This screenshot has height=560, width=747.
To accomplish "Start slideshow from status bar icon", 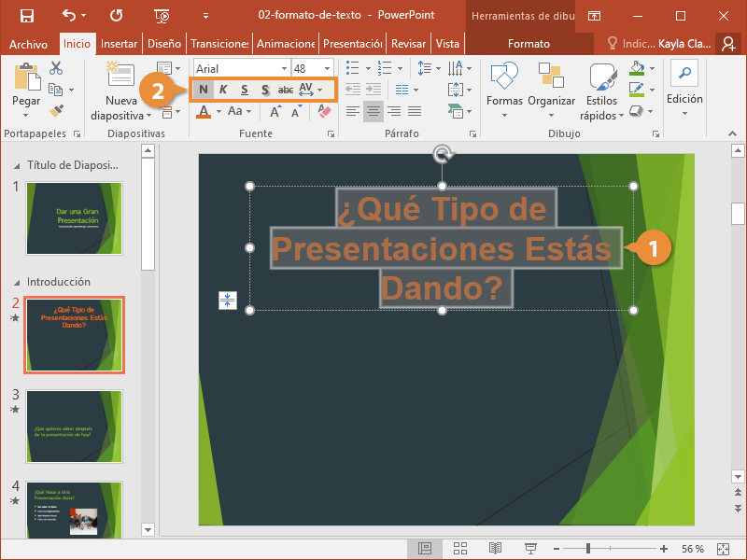I will coord(530,549).
